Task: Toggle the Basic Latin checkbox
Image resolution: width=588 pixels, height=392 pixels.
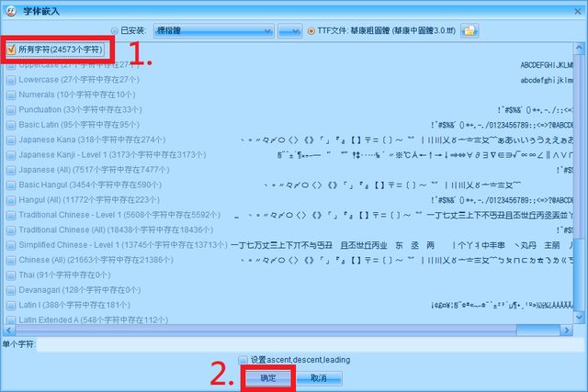Action: (11, 124)
